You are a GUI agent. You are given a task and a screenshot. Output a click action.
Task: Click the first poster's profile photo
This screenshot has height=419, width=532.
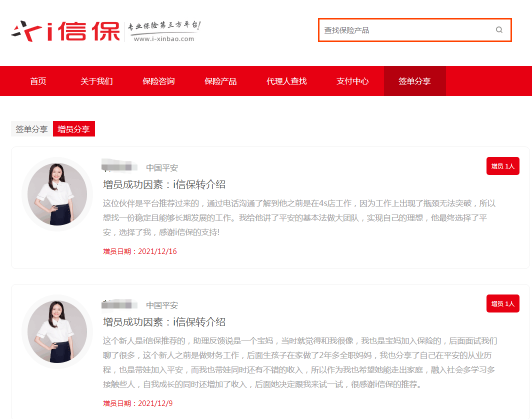57,193
